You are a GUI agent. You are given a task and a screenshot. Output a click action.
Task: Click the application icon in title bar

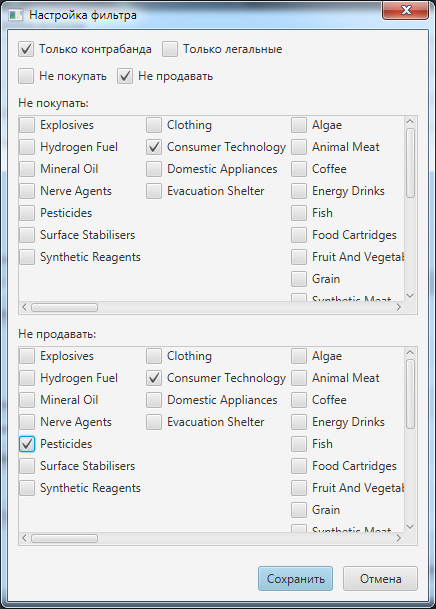click(16, 15)
